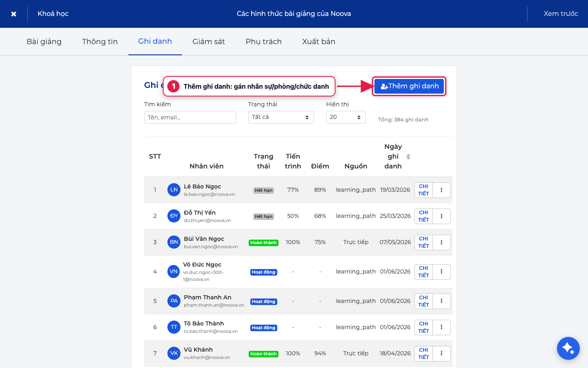
Task: Open the Phụ trách tab
Action: [264, 41]
